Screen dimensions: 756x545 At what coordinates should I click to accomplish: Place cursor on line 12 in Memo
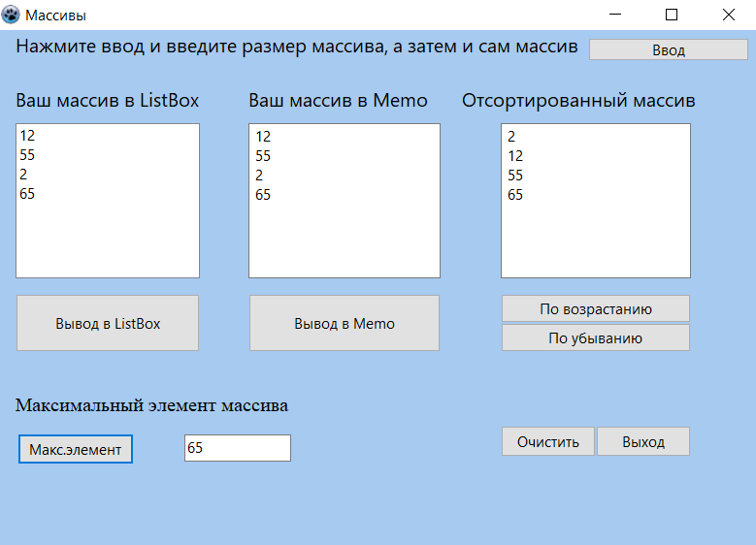pyautogui.click(x=263, y=137)
